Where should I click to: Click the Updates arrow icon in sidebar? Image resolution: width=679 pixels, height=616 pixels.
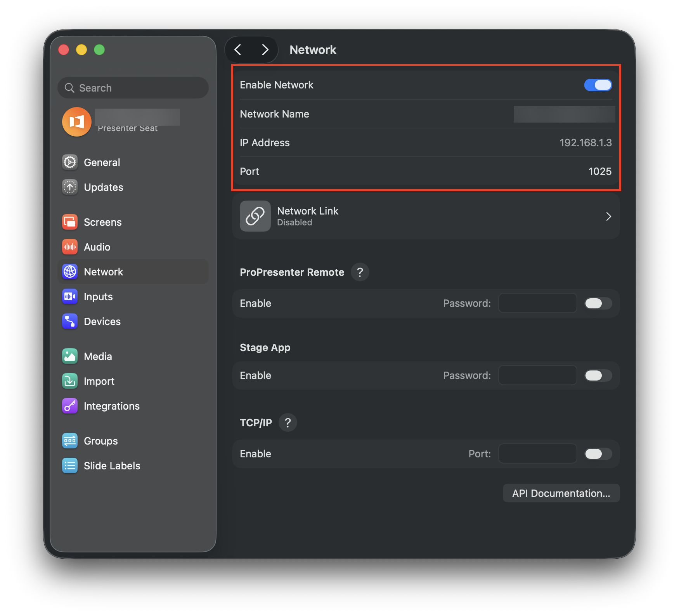click(70, 187)
